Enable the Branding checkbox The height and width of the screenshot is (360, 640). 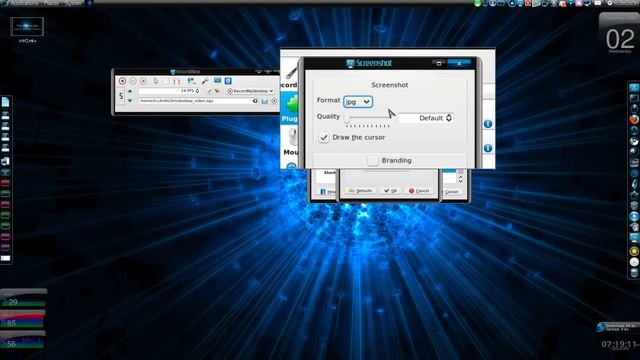pyautogui.click(x=372, y=160)
